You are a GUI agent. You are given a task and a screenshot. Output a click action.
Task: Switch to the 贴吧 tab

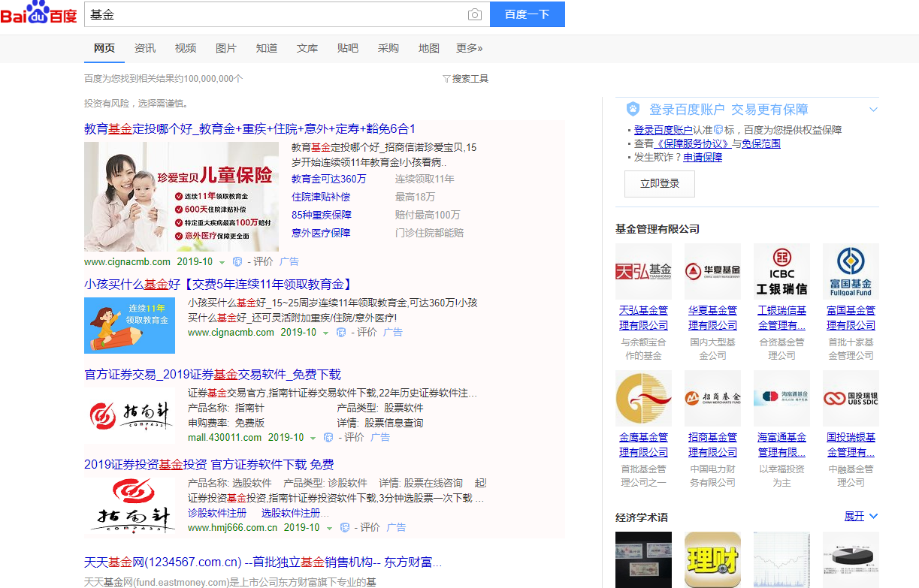348,48
